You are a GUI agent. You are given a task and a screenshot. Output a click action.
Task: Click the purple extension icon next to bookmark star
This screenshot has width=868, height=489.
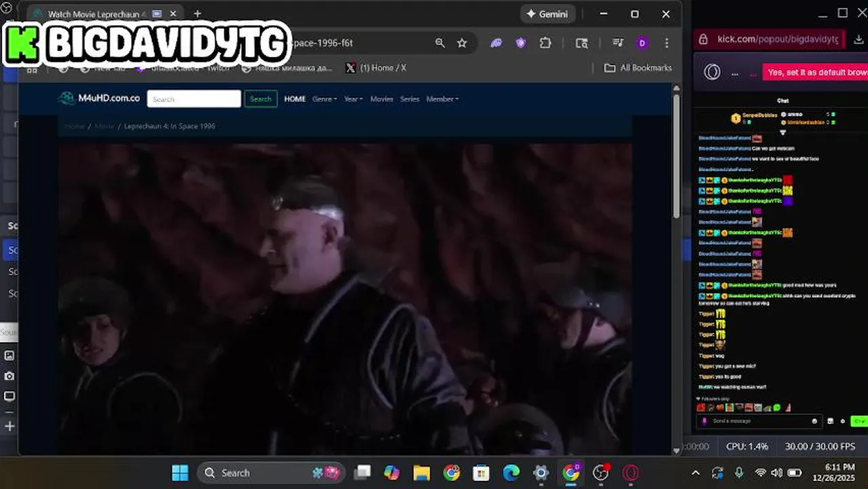tap(496, 43)
